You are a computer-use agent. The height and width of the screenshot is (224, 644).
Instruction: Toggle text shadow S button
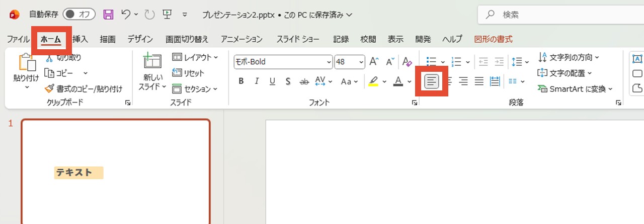click(288, 81)
